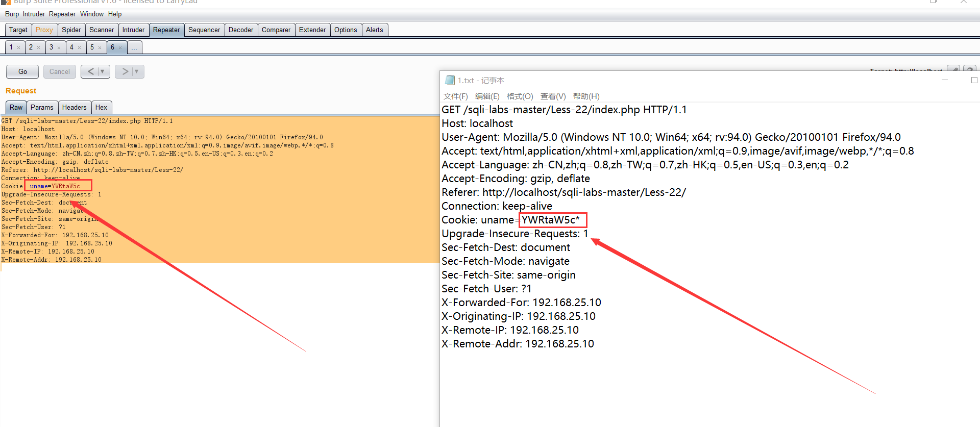
Task: Click the Host: localhost line in Notepad
Action: 477,123
